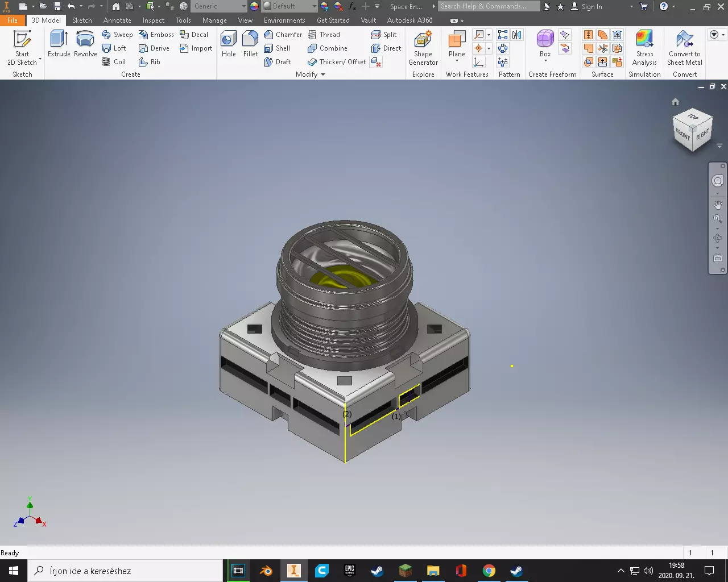Create a rectangular pattern

[x=503, y=35]
